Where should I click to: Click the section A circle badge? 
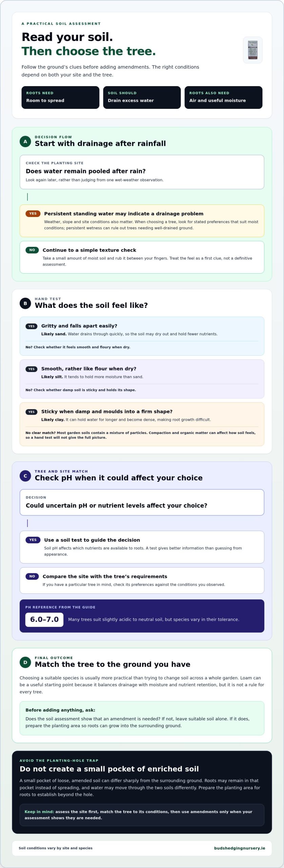point(25,141)
